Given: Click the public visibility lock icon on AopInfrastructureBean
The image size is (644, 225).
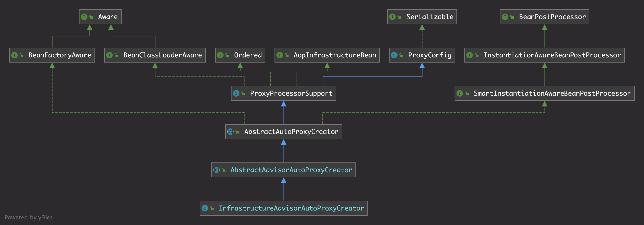Looking at the screenshot, I should coord(287,55).
